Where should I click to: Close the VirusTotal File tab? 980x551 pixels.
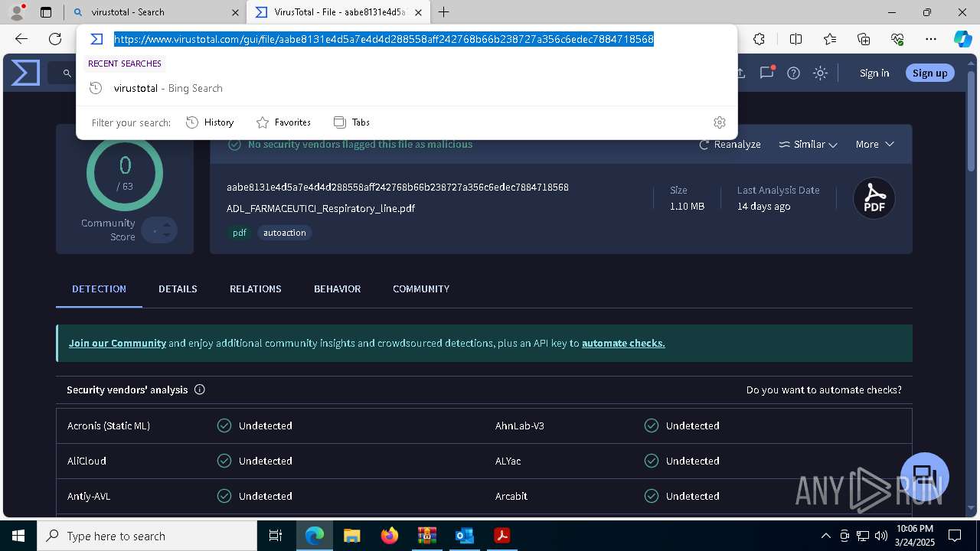pyautogui.click(x=418, y=12)
